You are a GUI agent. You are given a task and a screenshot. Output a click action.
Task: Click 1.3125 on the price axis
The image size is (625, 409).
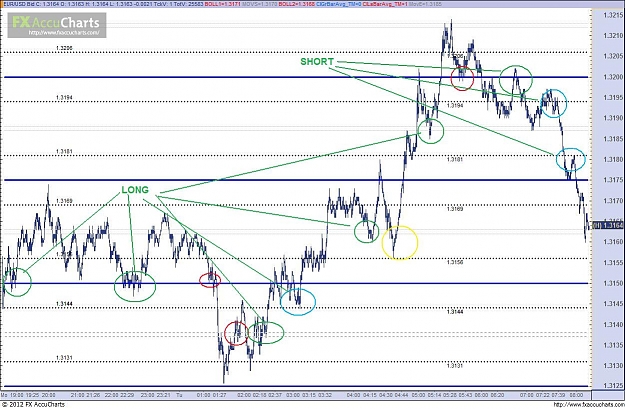click(613, 386)
